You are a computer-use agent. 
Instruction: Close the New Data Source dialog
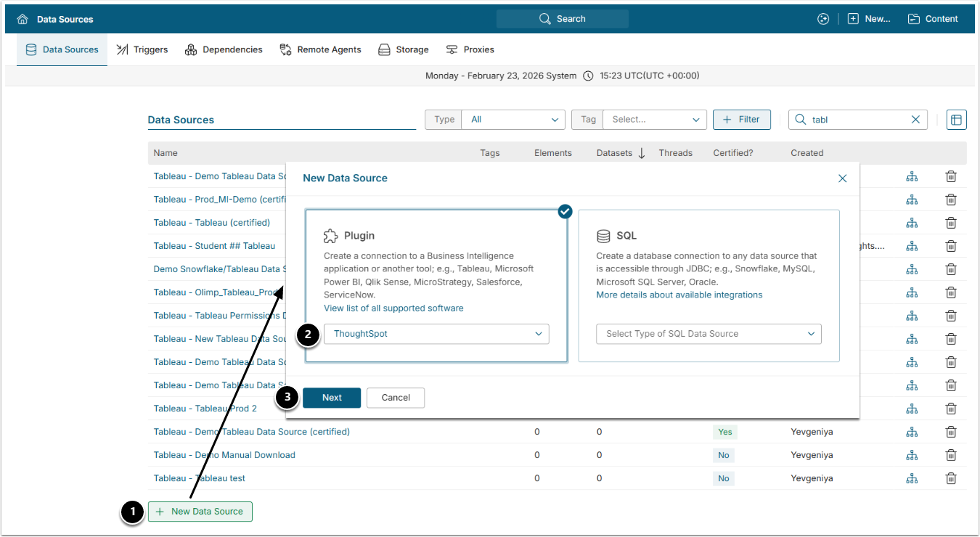click(842, 179)
